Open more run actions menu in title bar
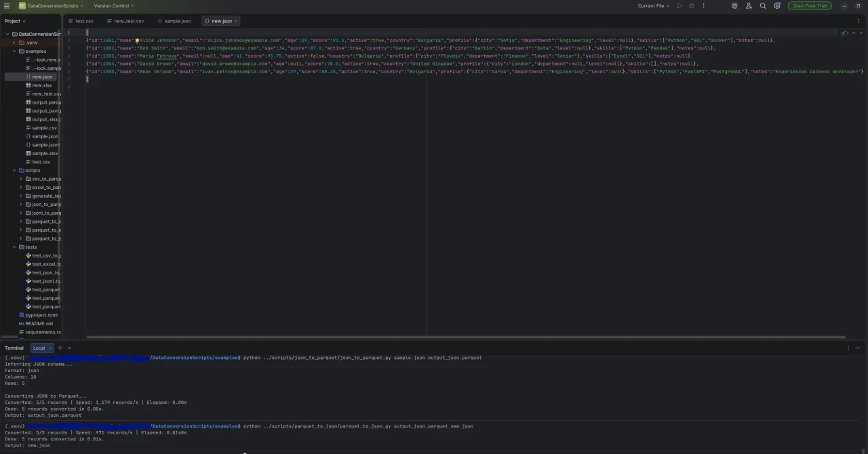 tap(703, 5)
